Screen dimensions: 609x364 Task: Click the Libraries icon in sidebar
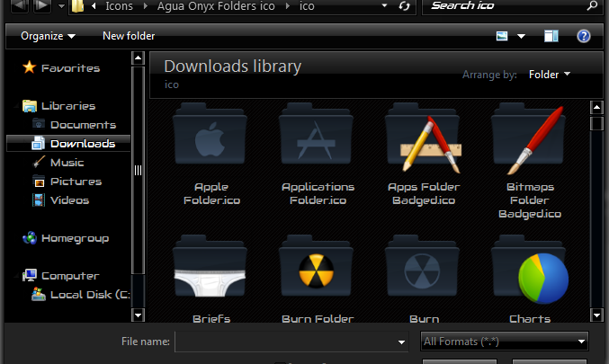tap(30, 105)
